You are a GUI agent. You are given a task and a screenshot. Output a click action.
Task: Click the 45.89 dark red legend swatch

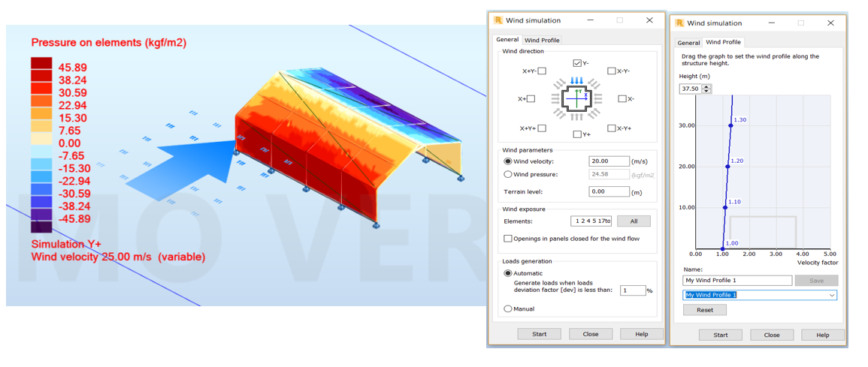coord(41,63)
